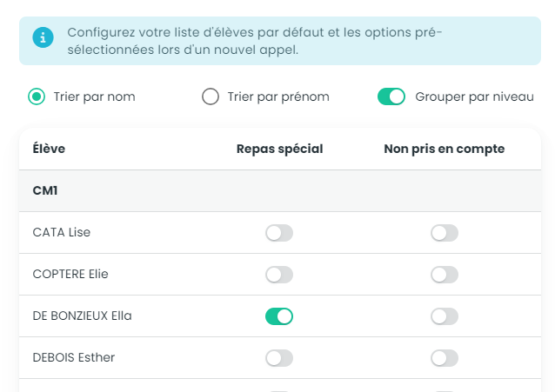555x392 pixels.
Task: Enable Non pris en compte for DE BONZIEUX Ella
Action: (x=445, y=316)
